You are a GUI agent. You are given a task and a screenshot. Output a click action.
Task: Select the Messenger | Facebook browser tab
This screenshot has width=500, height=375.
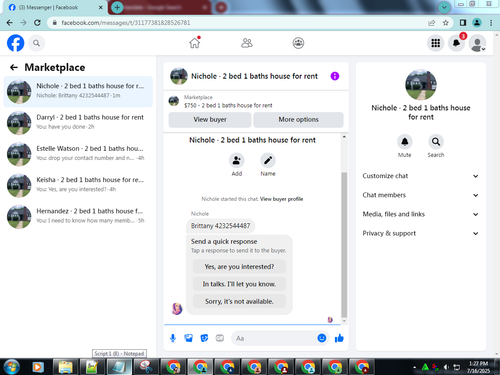(x=55, y=7)
